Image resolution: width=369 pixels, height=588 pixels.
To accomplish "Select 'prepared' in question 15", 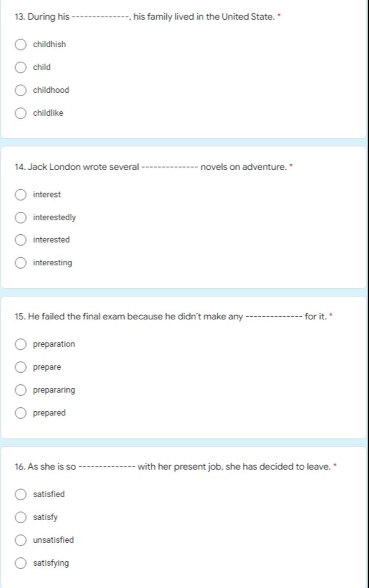I will coord(21,413).
